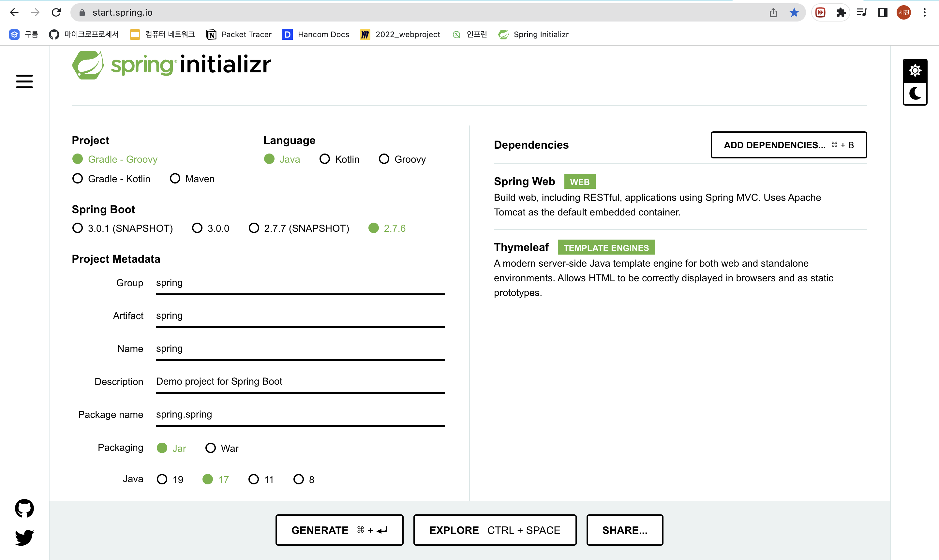Select Maven project type
This screenshot has height=560, width=939.
click(x=192, y=179)
